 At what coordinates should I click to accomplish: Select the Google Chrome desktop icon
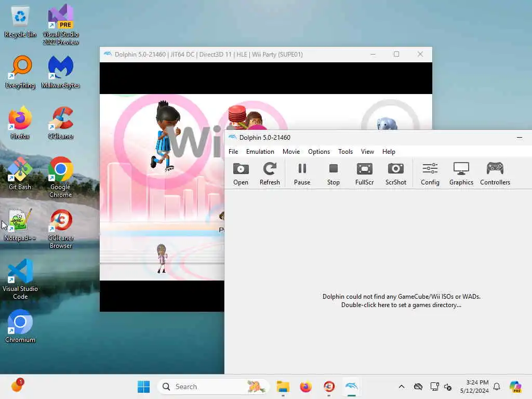[x=60, y=177]
